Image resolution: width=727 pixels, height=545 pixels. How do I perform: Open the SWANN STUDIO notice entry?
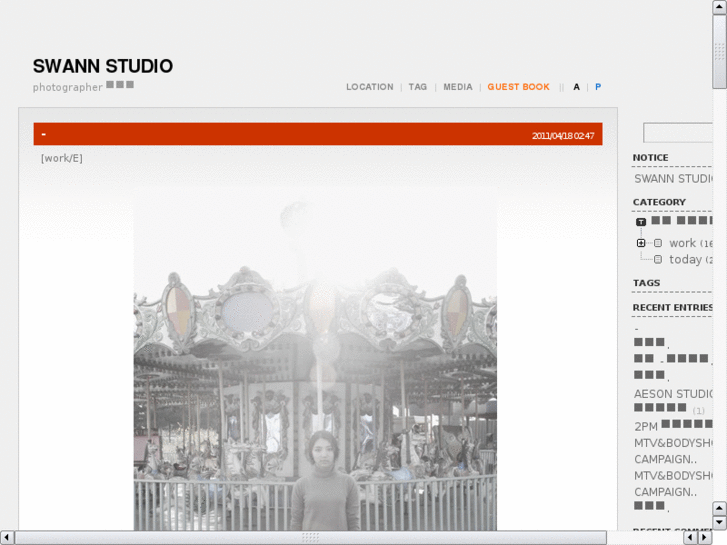[x=673, y=179]
